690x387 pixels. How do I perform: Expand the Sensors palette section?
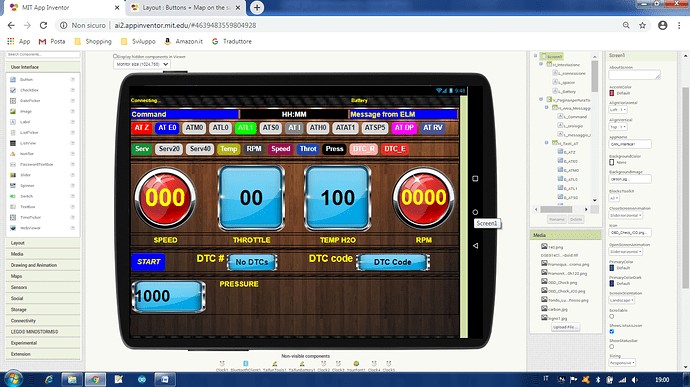coord(43,287)
